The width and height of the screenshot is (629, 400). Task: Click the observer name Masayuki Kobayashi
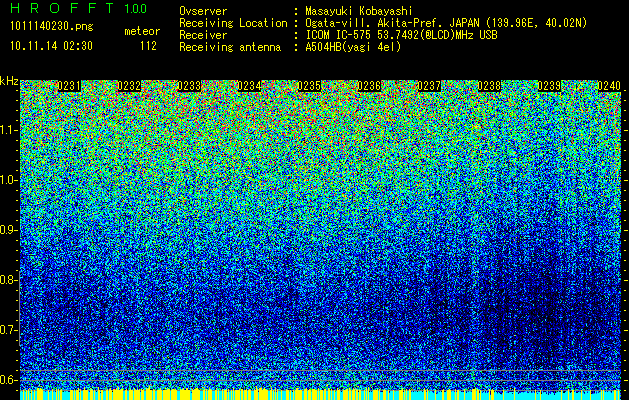[359, 11]
